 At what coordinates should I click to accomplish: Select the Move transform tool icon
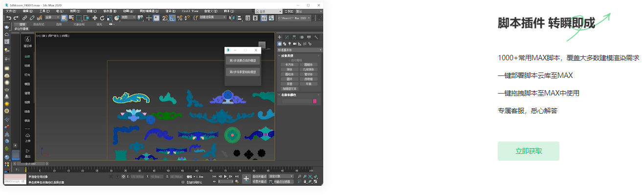pos(94,18)
